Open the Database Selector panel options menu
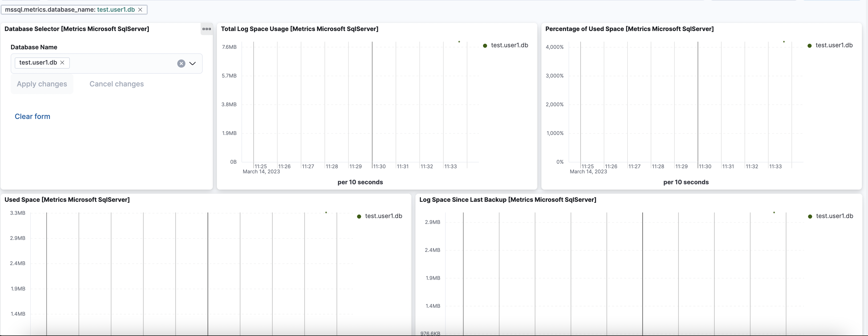The height and width of the screenshot is (336, 868). click(x=206, y=29)
